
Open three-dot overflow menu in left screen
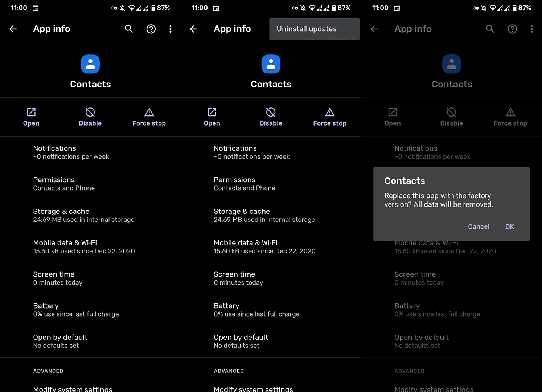(171, 29)
